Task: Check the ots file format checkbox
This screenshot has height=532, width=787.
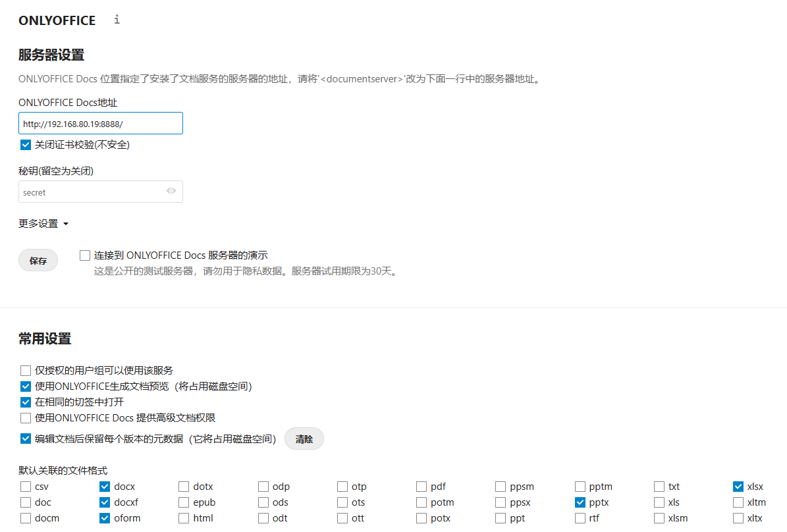Action: point(342,502)
